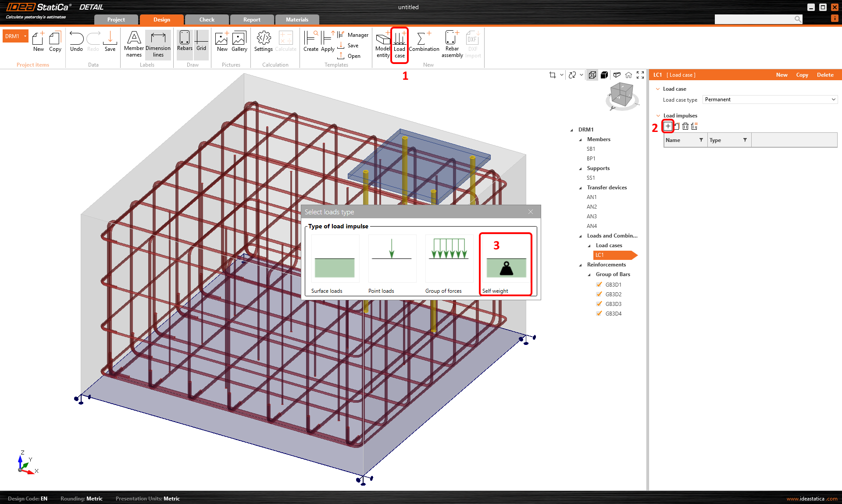Viewport: 842px width, 504px height.
Task: Open the Materials tab
Action: pyautogui.click(x=297, y=19)
